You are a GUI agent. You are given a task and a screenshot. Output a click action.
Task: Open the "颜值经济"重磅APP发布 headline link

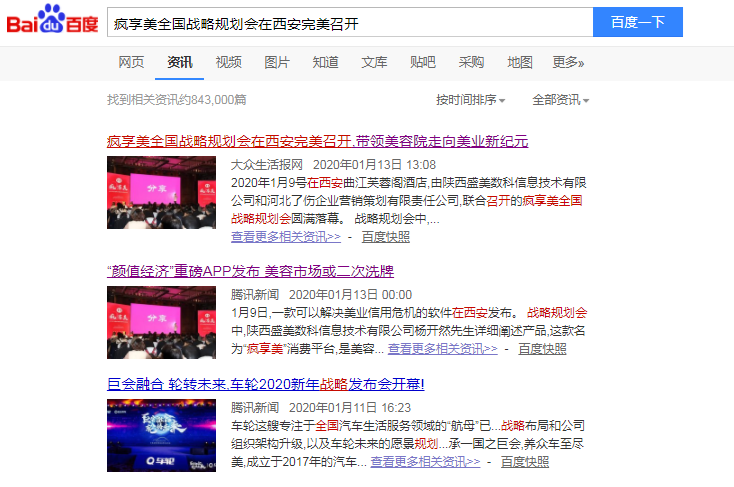(x=250, y=271)
